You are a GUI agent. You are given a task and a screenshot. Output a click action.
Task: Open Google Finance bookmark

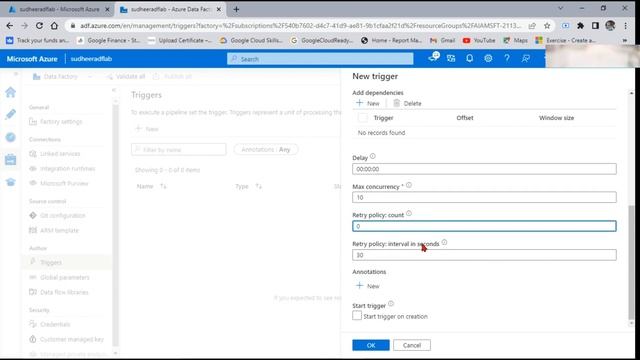click(109, 40)
